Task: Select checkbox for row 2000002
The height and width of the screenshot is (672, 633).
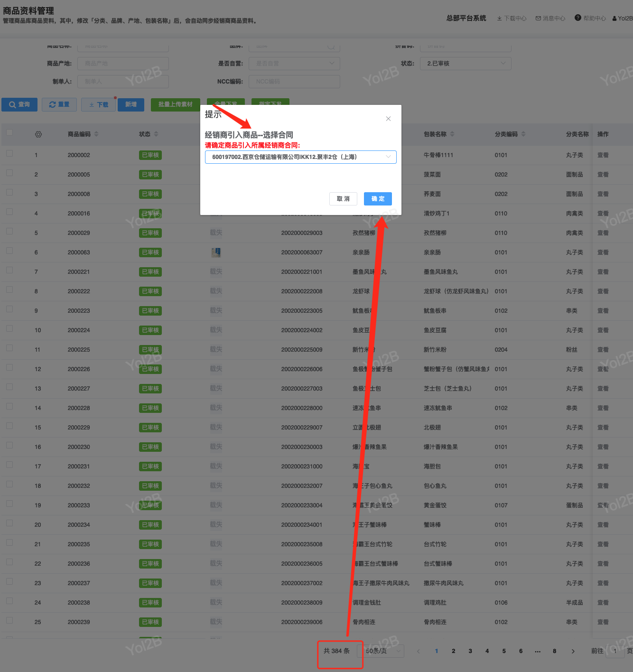Action: point(9,153)
